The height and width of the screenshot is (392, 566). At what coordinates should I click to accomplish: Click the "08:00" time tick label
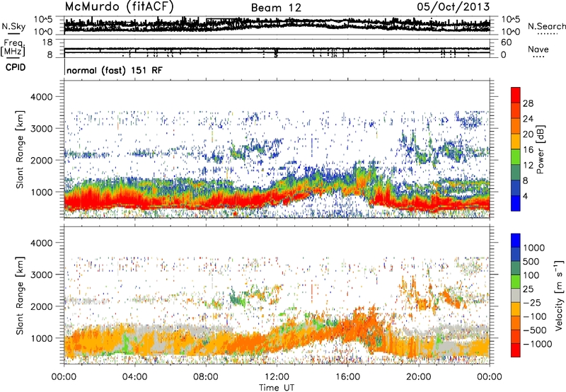point(205,377)
